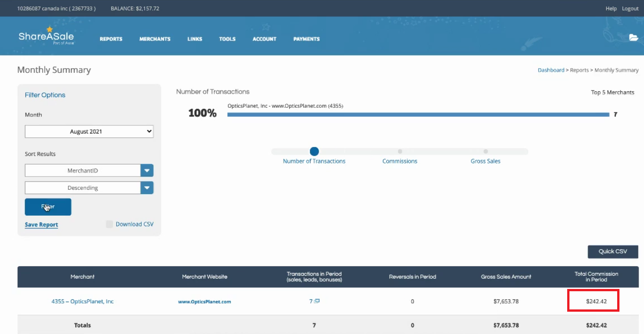644x334 pixels.
Task: Click the Merchant Website column header
Action: (205, 277)
